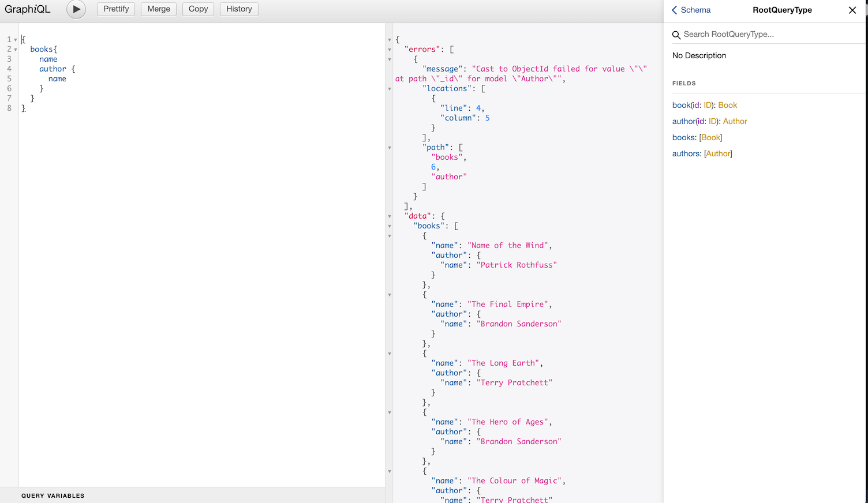Viewport: 868px width, 503px height.
Task: Collapse the "path" array in results
Action: tap(390, 148)
